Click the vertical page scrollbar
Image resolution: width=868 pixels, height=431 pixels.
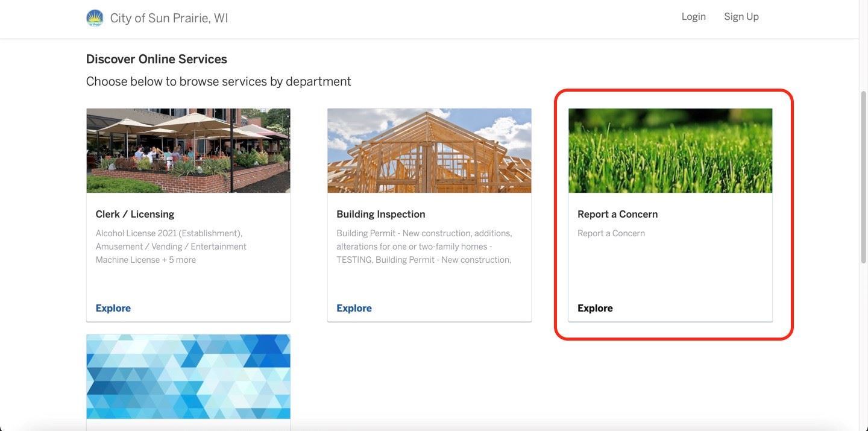(x=863, y=177)
